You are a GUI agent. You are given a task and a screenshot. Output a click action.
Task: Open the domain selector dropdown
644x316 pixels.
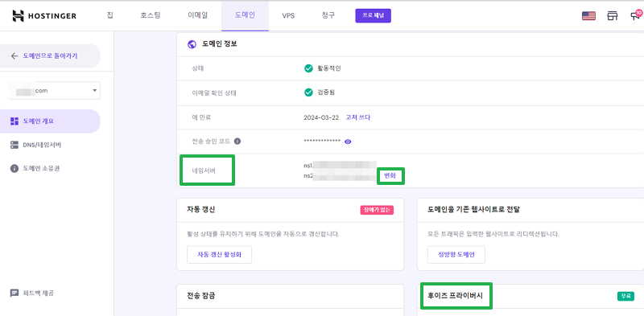pos(55,90)
